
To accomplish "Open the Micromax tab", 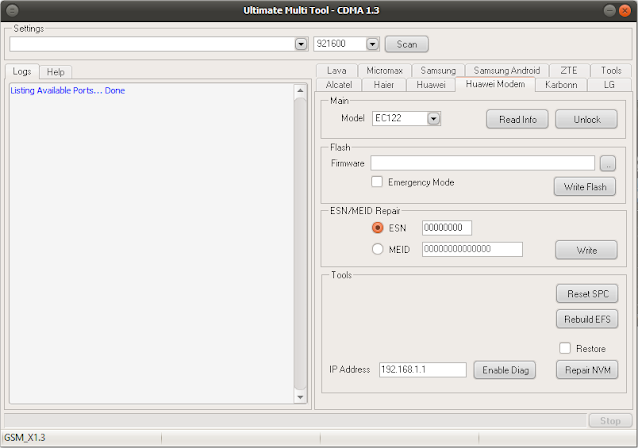I will tap(385, 70).
